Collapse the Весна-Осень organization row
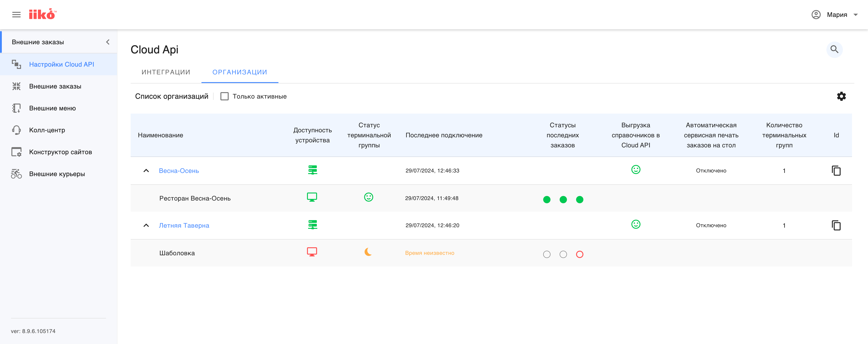Viewport: 868px width, 344px height. coord(146,171)
